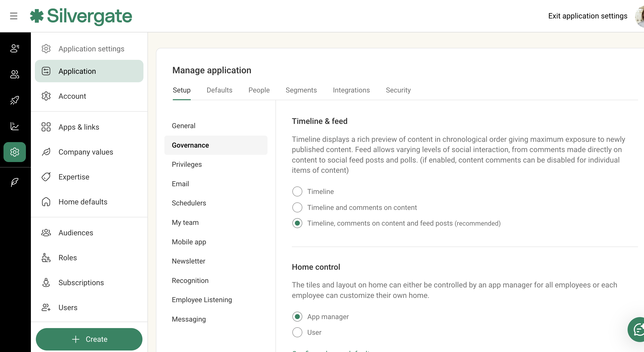Click the people group icon in sidebar
Screen dimensions: 644x352
click(x=14, y=74)
